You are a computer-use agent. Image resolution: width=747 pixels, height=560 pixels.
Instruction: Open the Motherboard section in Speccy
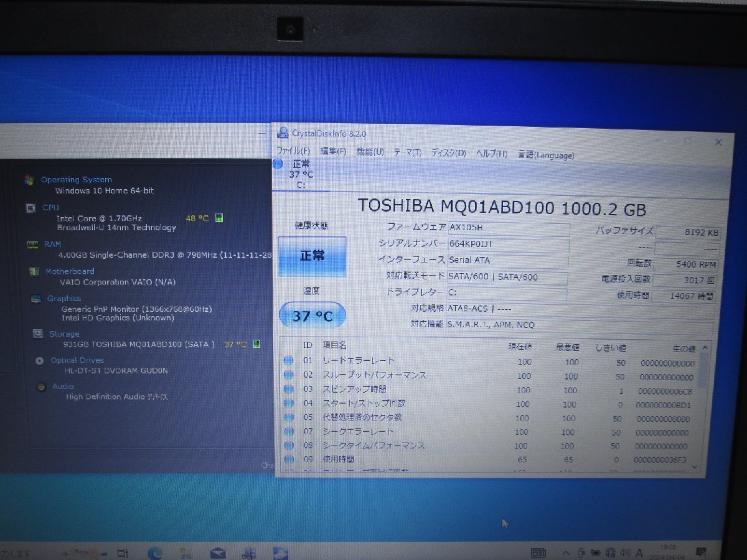pyautogui.click(x=70, y=271)
